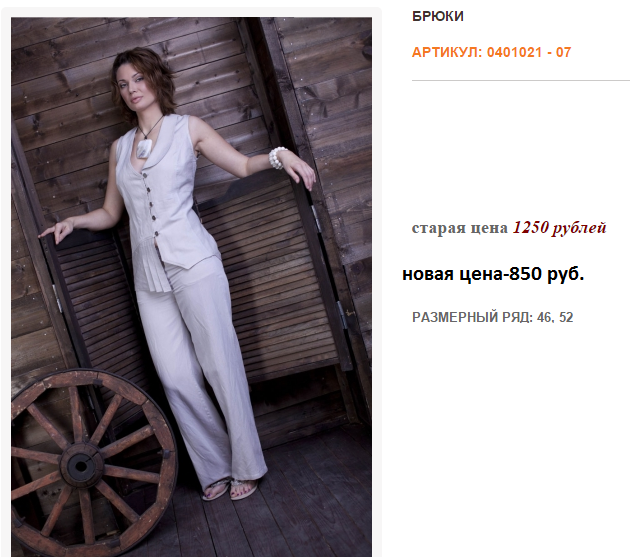Click the новая цена-850 руб. price
Image resolution: width=630 pixels, height=557 pixels.
pos(493,274)
